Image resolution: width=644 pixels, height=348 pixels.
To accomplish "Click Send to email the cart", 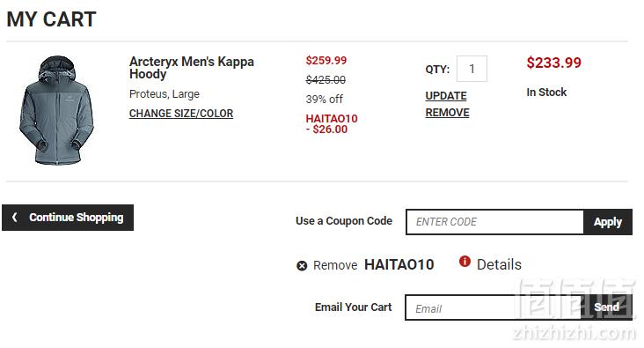I will [x=607, y=307].
